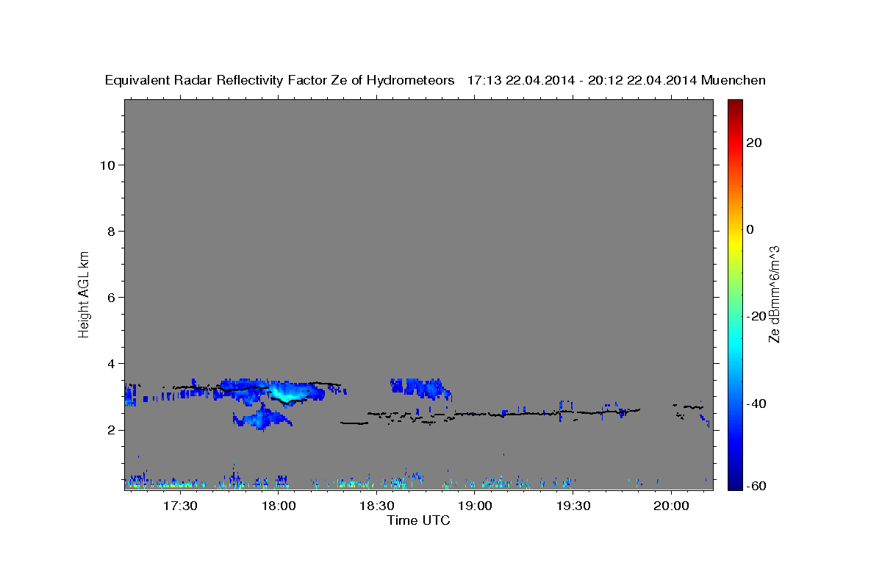Click the height tick label 4
The width and height of the screenshot is (882, 588).
coord(112,364)
